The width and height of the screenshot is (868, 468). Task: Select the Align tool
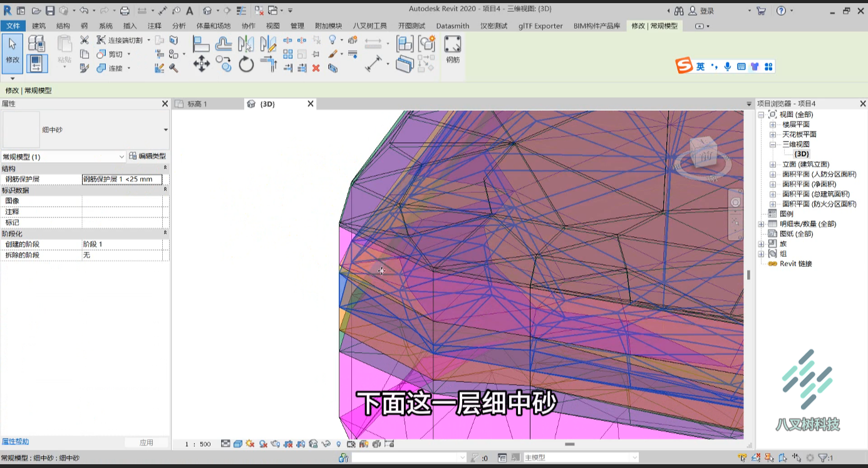coord(201,44)
